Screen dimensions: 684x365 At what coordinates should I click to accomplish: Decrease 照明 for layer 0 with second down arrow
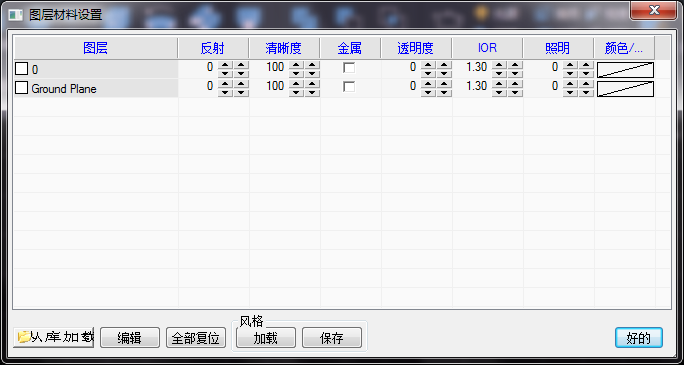(x=586, y=73)
